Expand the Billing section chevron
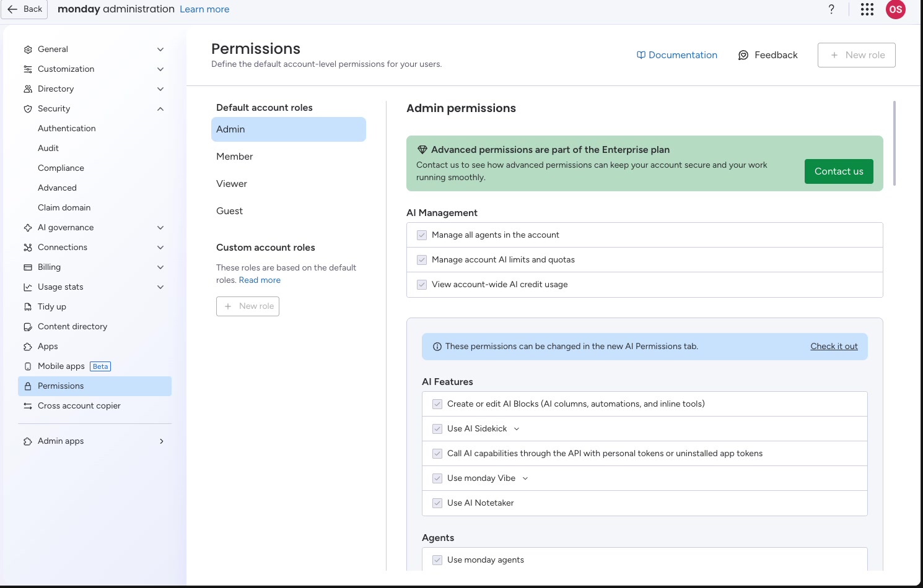 pos(160,267)
